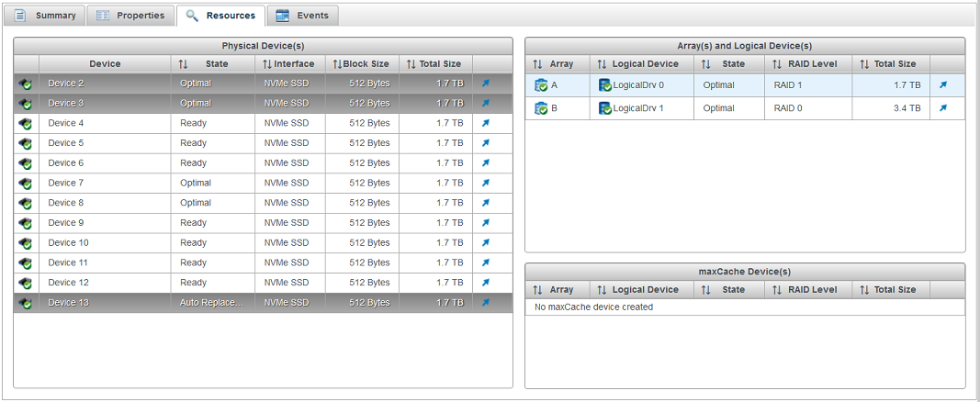The width and height of the screenshot is (980, 402).
Task: Click the drive status icon for Device 4
Action: 26,123
